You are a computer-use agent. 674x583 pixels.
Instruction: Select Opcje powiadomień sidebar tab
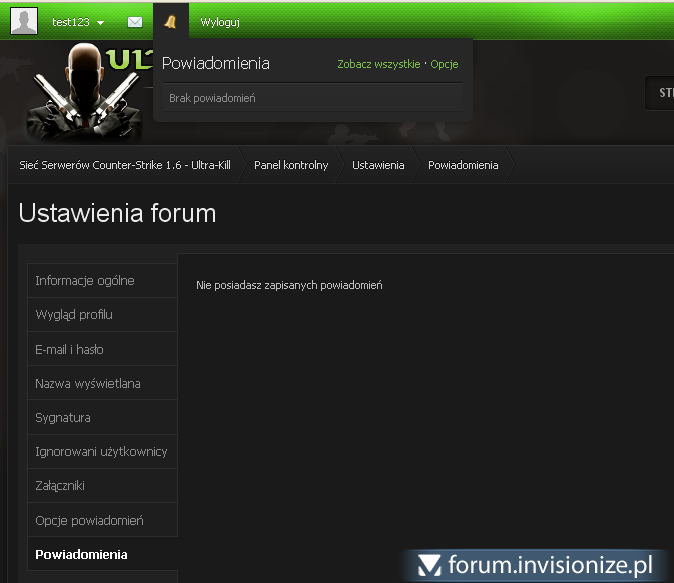click(x=90, y=521)
